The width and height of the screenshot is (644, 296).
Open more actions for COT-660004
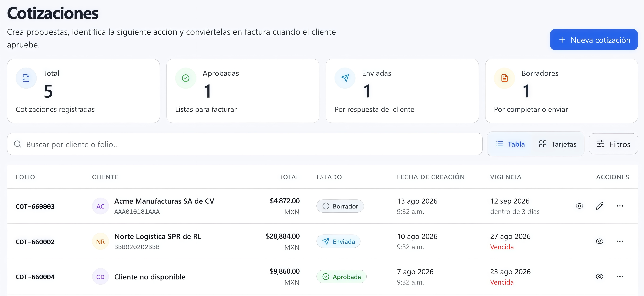point(620,277)
